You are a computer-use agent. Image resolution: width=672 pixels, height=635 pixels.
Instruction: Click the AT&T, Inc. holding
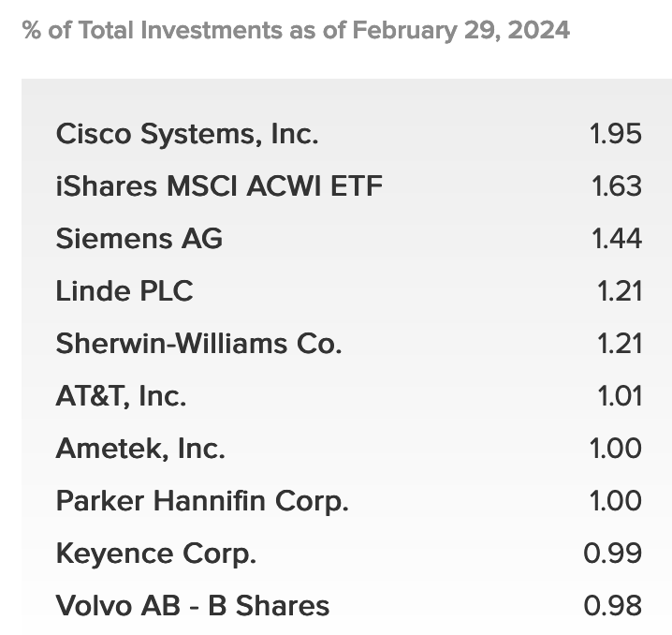(121, 396)
